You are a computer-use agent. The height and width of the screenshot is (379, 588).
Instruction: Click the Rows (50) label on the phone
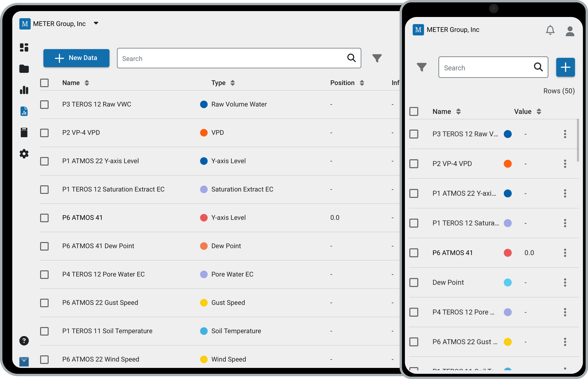(559, 91)
